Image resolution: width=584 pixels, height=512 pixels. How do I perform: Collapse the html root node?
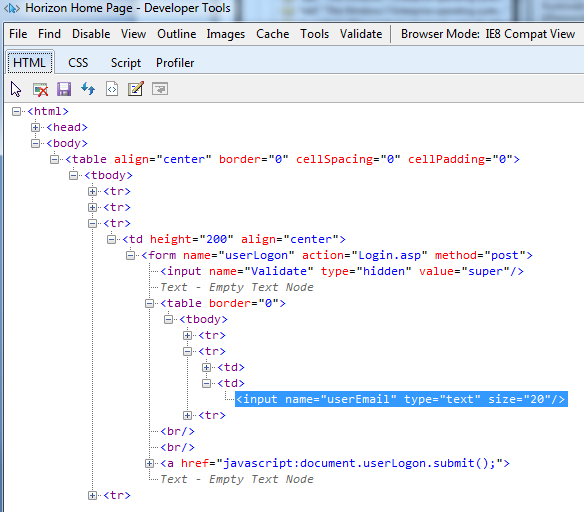(x=16, y=111)
